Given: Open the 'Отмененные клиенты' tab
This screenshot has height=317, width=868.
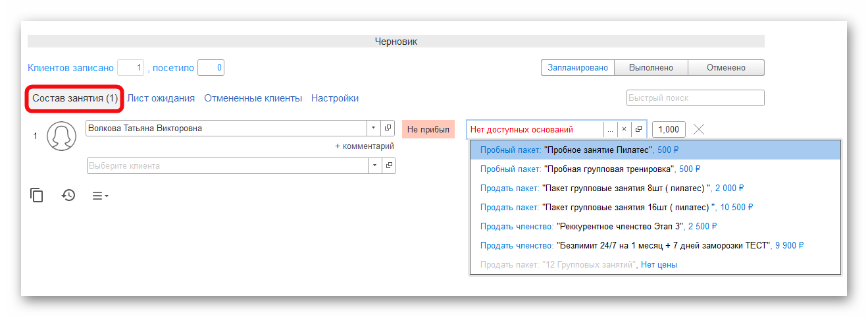Looking at the screenshot, I should (x=253, y=98).
